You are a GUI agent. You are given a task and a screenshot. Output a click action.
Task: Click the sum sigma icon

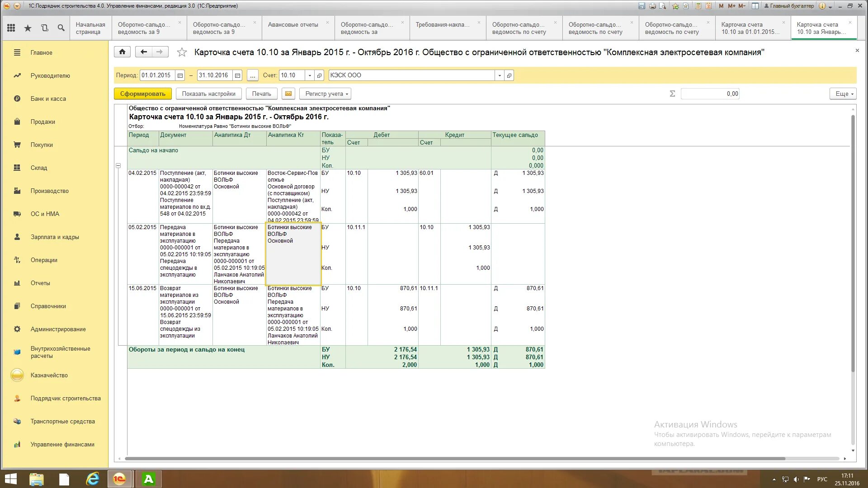tap(672, 94)
